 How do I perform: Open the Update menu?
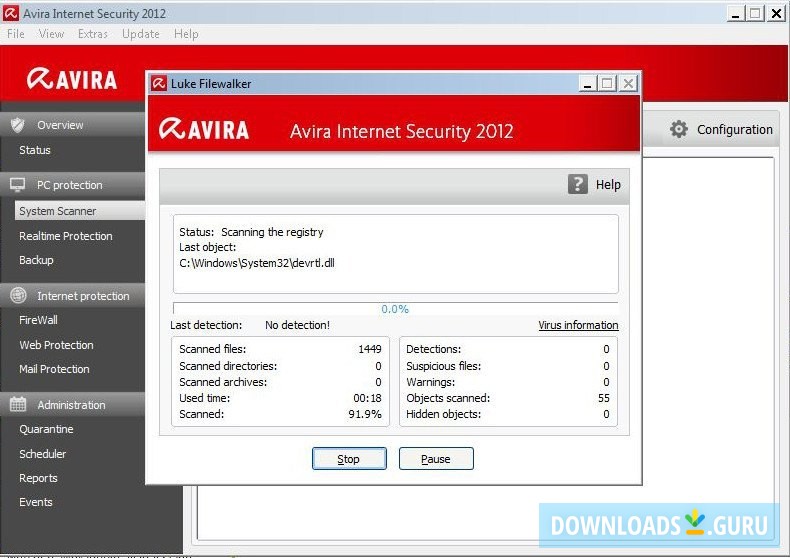[141, 34]
